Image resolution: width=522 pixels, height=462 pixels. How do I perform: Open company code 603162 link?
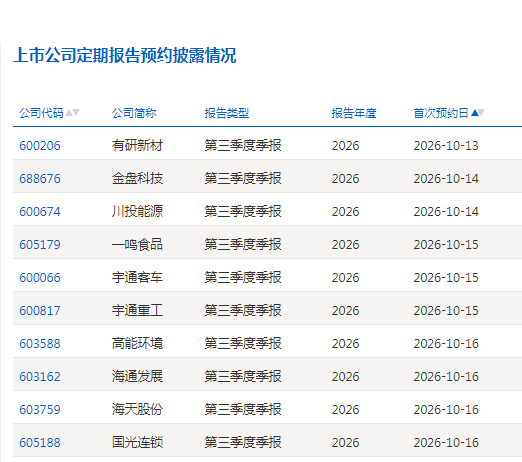coord(40,377)
